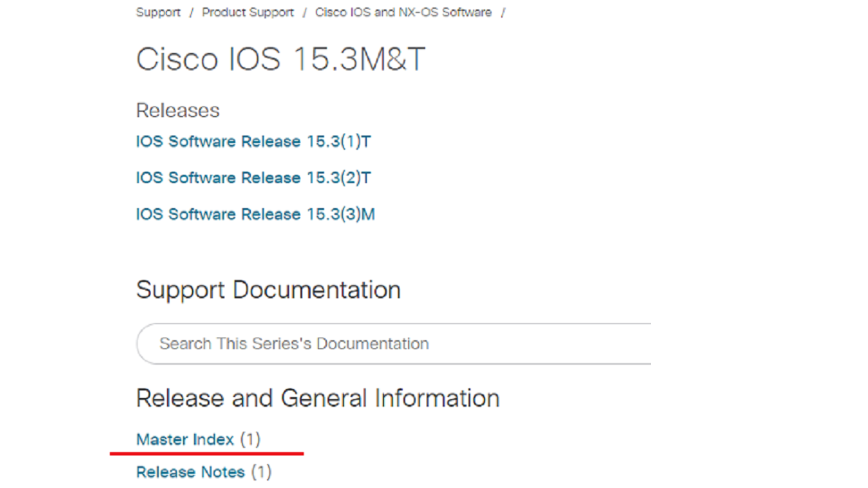
Task: Click the Releases section heading
Action: tap(178, 110)
